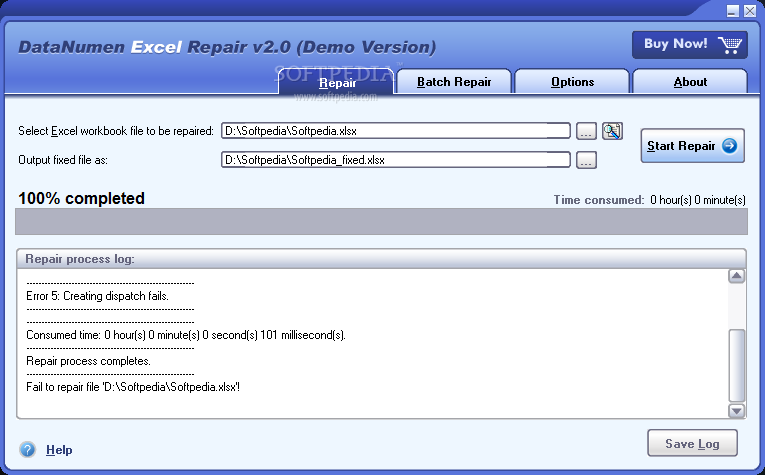Click the repair log scrollbar thumb
This screenshot has width=765, height=475.
[736, 365]
